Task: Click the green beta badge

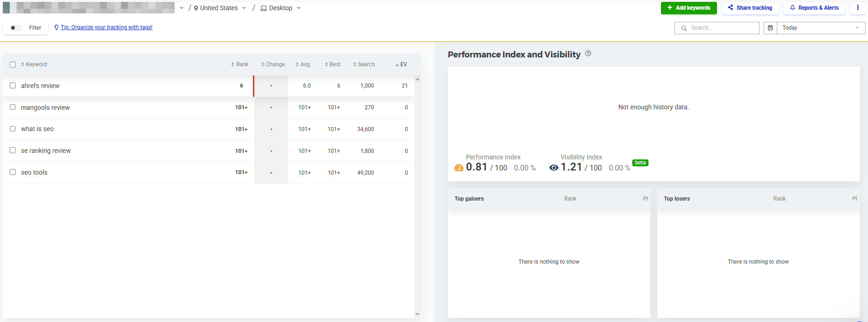Action: 640,163
